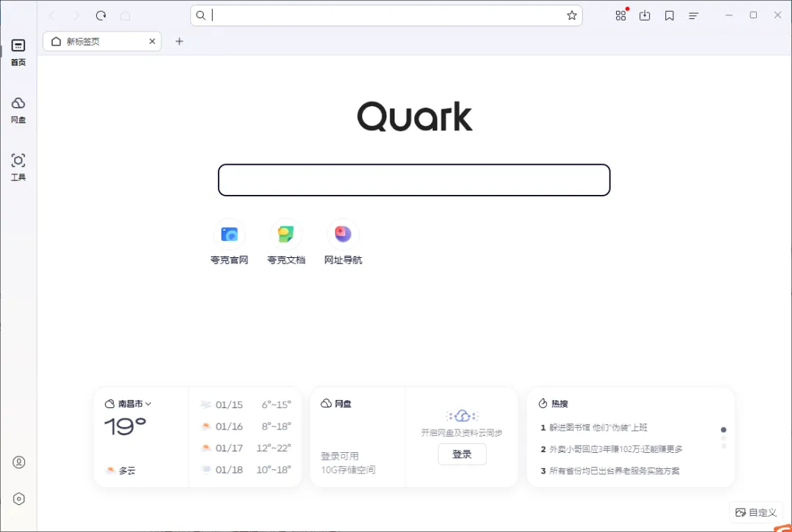Open the 夸克文档 shortcut
This screenshot has height=532, width=792.
(x=286, y=243)
